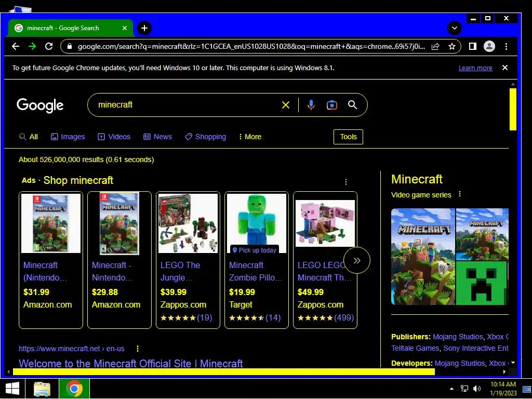532x399 pixels.
Task: Switch to the News tab
Action: coord(158,137)
